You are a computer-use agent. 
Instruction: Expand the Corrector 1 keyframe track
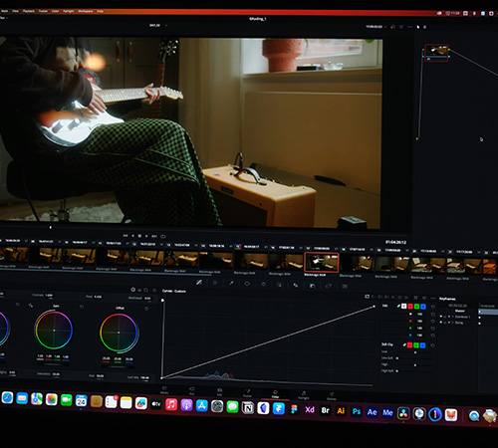coord(452,317)
